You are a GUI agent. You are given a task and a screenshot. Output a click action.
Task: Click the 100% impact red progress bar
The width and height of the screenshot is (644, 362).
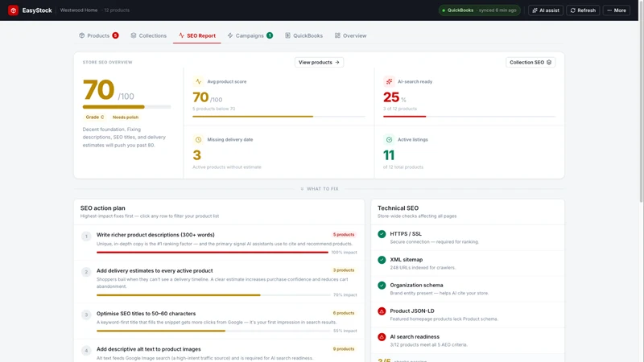(213, 253)
